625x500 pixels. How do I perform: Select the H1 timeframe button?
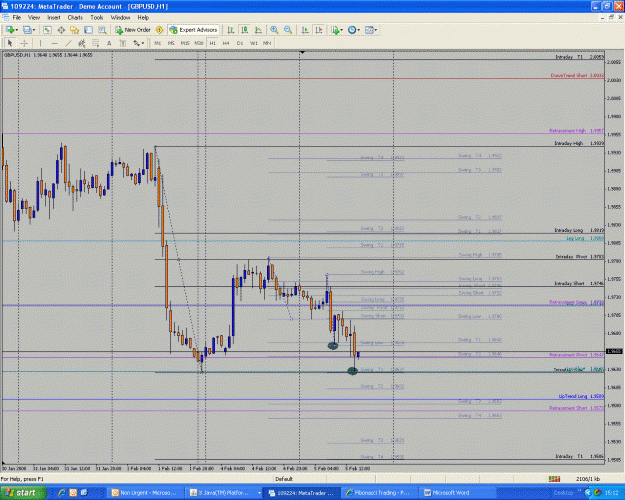212,43
